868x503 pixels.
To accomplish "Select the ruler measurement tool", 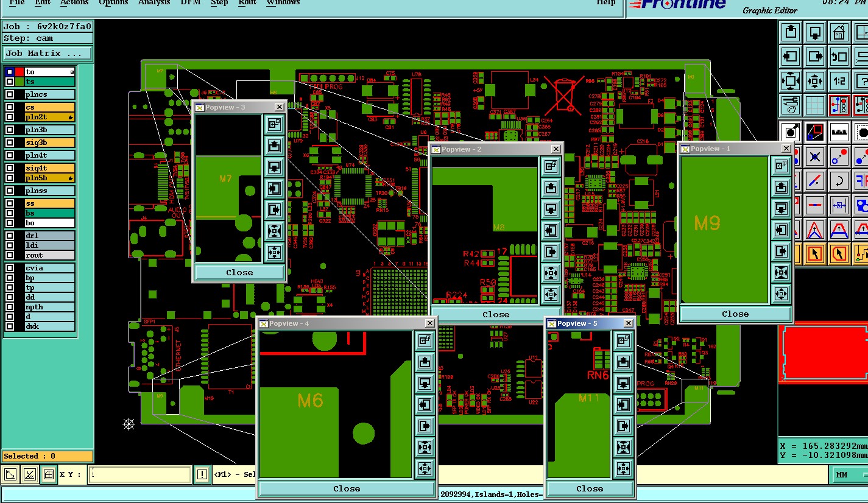I will pos(839,132).
